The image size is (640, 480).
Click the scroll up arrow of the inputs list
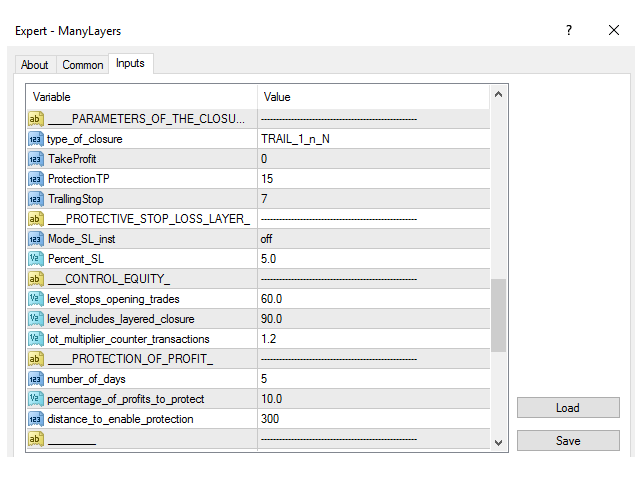click(x=498, y=95)
